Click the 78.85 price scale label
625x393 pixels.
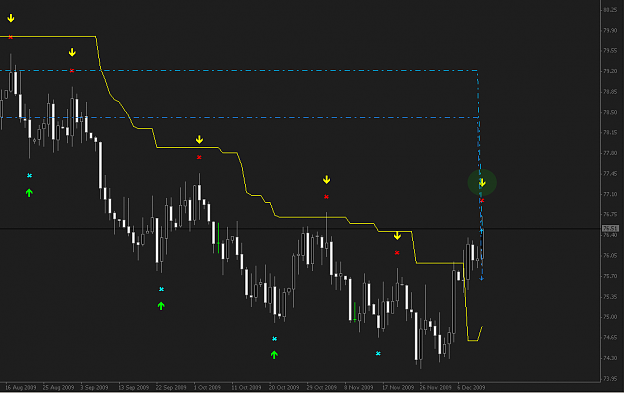point(610,92)
